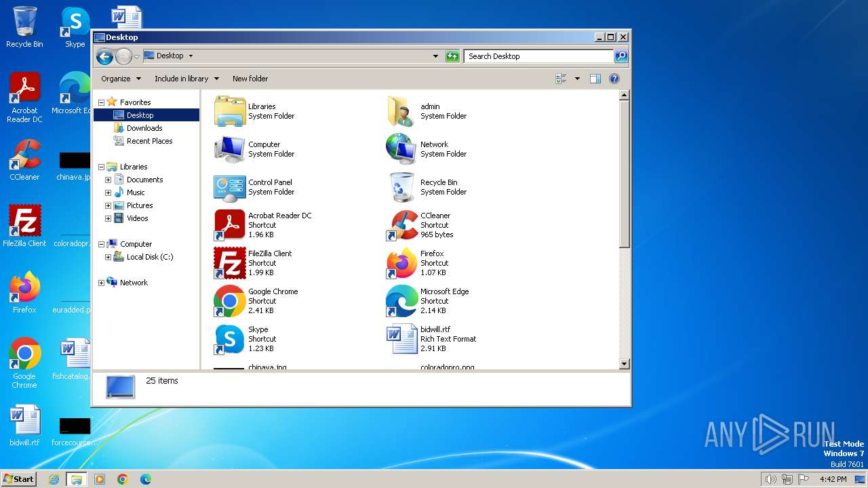Click the refresh button next to address bar
This screenshot has height=488, width=868.
point(452,56)
